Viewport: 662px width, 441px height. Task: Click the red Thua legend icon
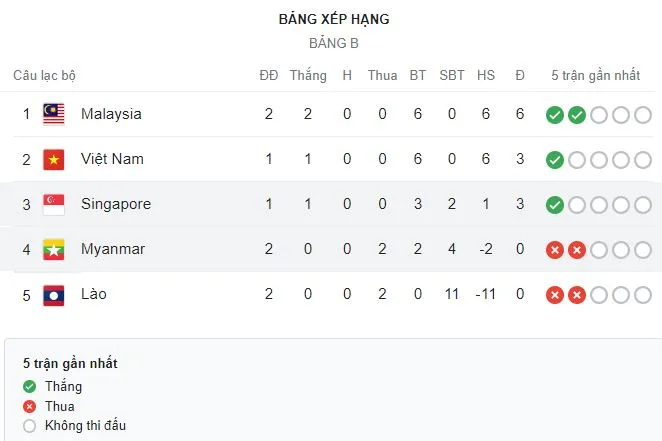pyautogui.click(x=28, y=406)
